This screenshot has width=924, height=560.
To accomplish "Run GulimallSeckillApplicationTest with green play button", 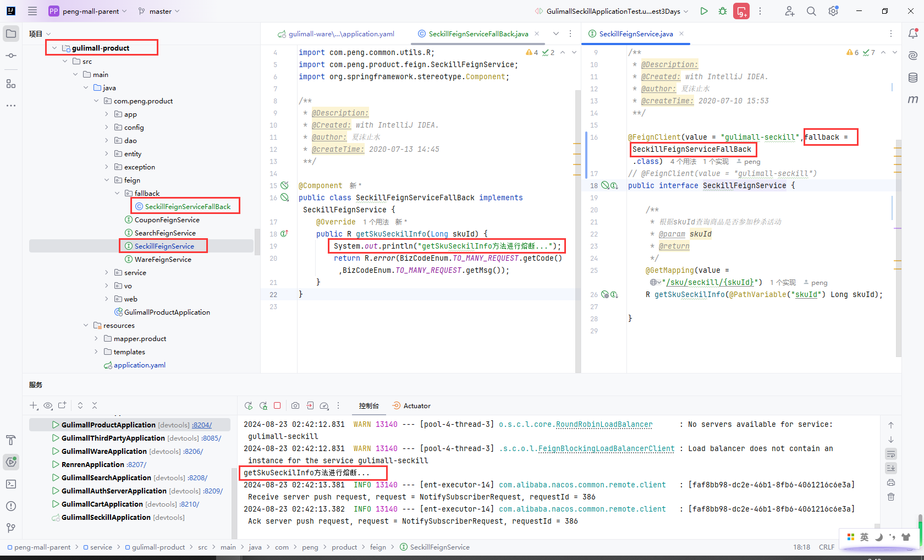I will click(x=704, y=11).
